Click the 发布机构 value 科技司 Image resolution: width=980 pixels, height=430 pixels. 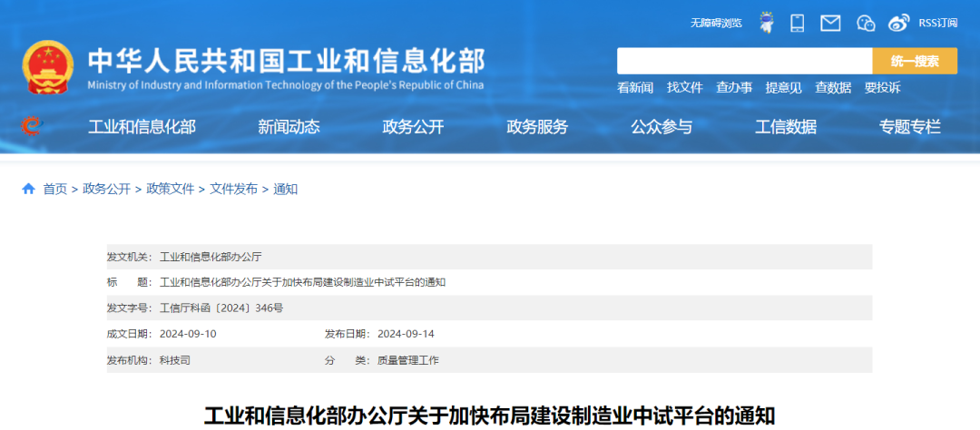[175, 360]
